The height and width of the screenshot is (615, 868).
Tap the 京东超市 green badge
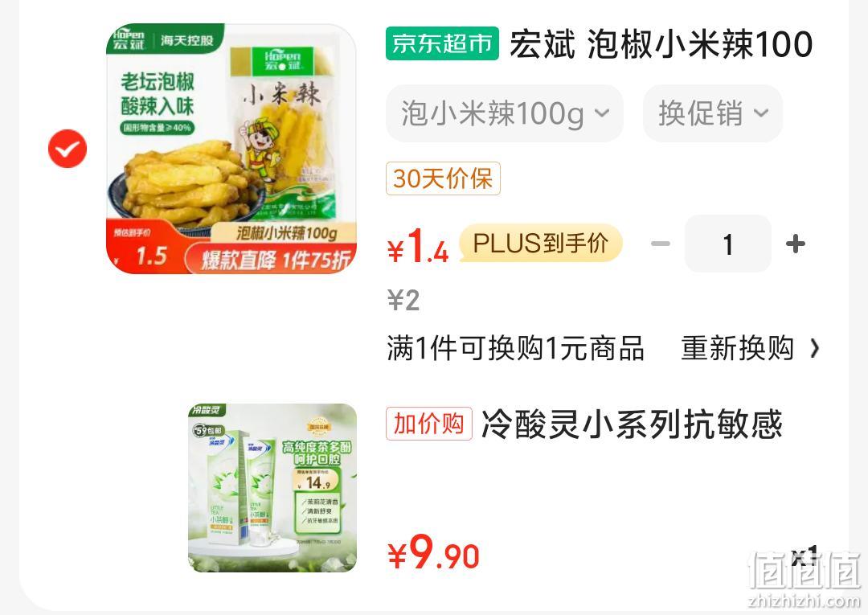pos(442,43)
